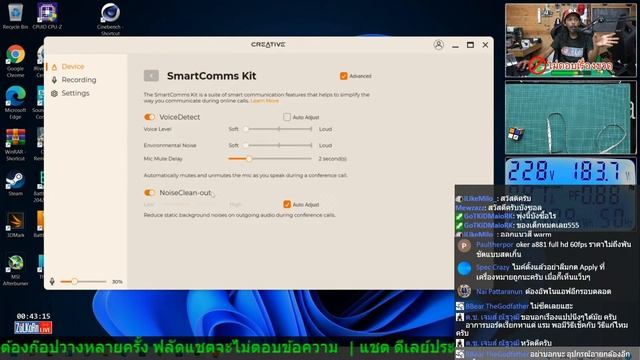Close the Creative app window
The height and width of the screenshot is (360, 640).
[485, 45]
